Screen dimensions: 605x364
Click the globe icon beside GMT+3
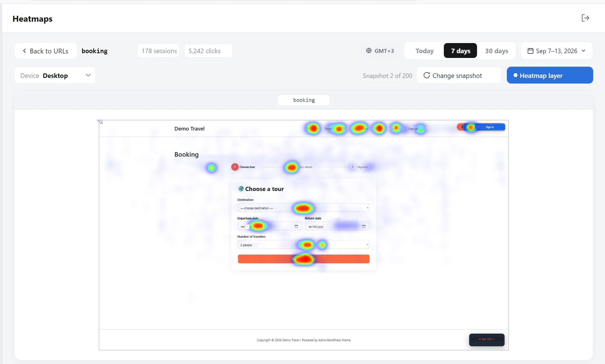(369, 51)
